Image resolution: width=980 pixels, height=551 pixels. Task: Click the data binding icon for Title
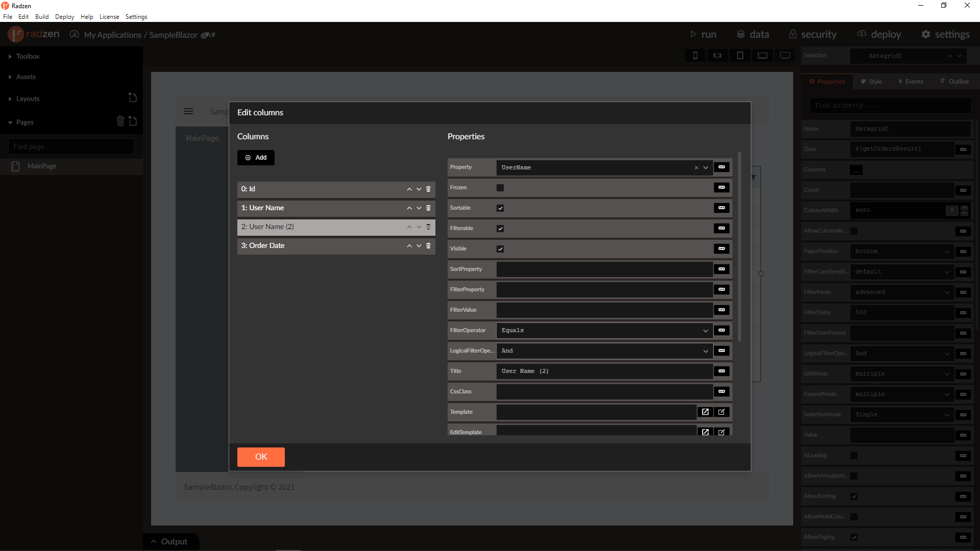point(721,371)
